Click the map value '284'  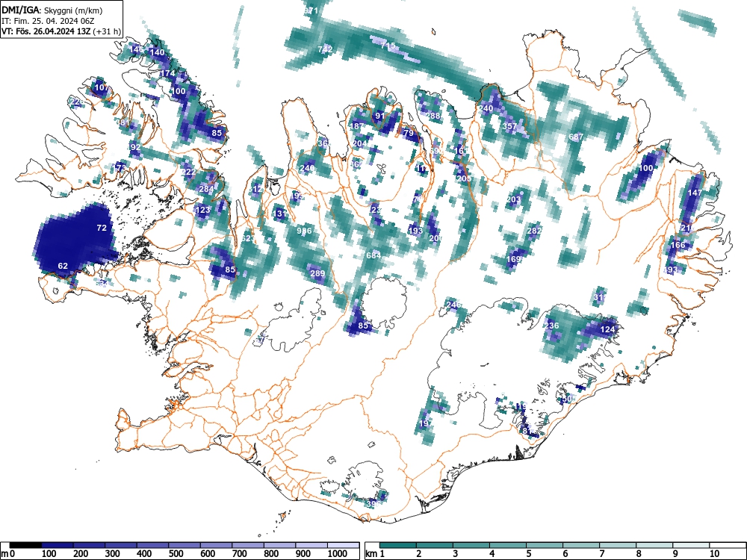pos(206,189)
